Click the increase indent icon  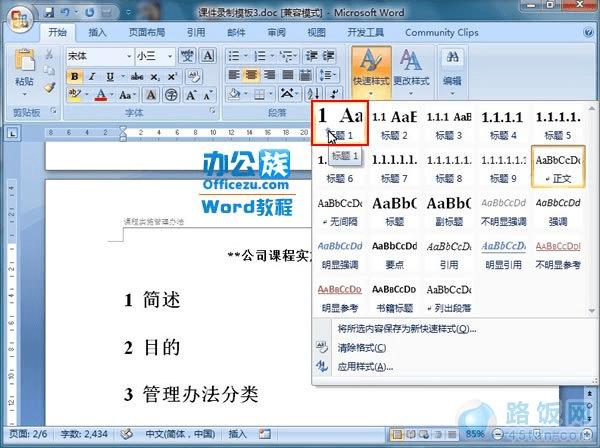[x=328, y=56]
